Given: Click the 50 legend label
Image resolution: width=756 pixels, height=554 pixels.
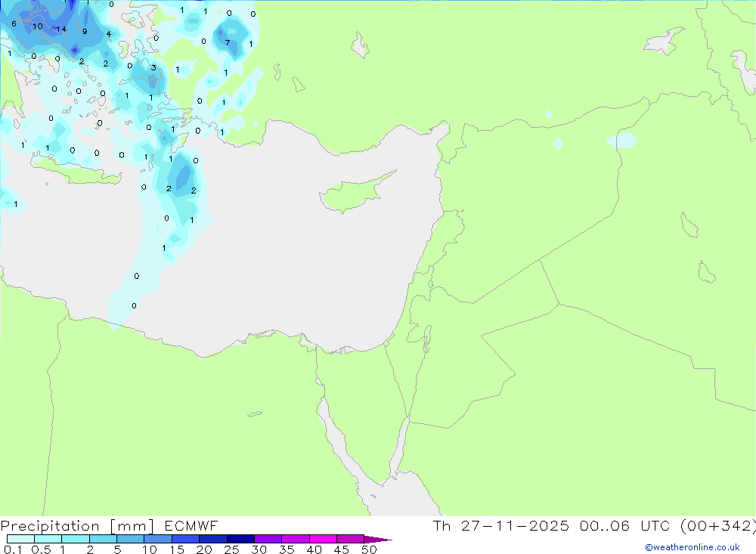Looking at the screenshot, I should 369,549.
